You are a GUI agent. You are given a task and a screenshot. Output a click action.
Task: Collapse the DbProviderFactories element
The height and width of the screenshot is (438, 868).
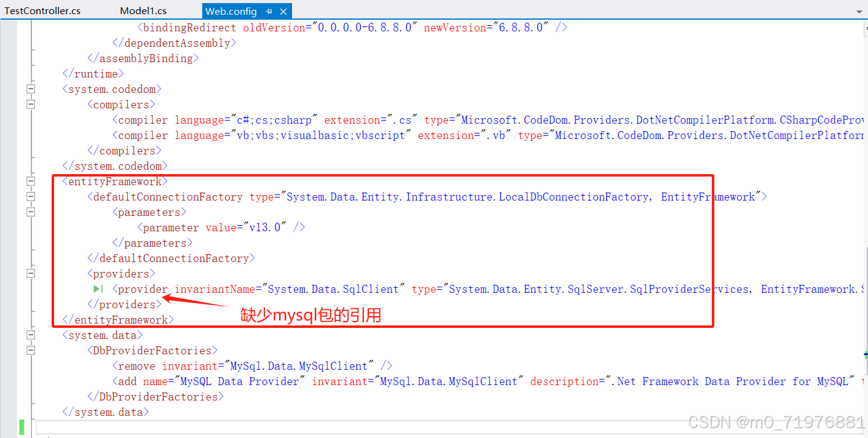pyautogui.click(x=31, y=350)
